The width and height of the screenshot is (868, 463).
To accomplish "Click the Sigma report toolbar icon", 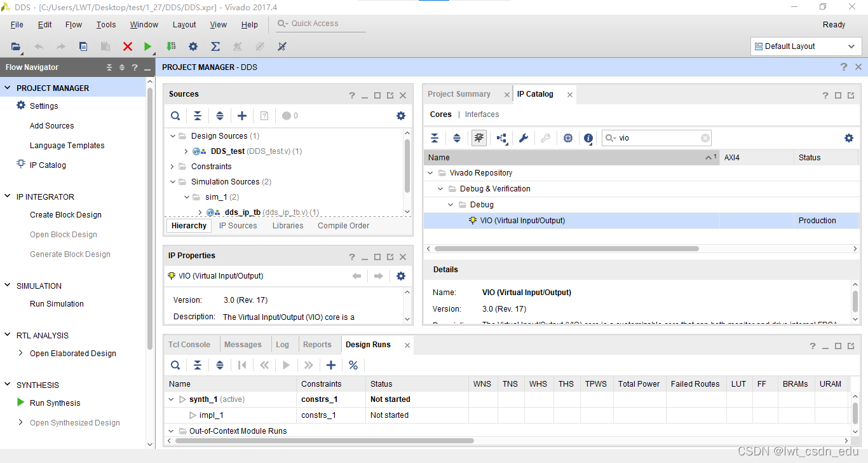I will (215, 46).
